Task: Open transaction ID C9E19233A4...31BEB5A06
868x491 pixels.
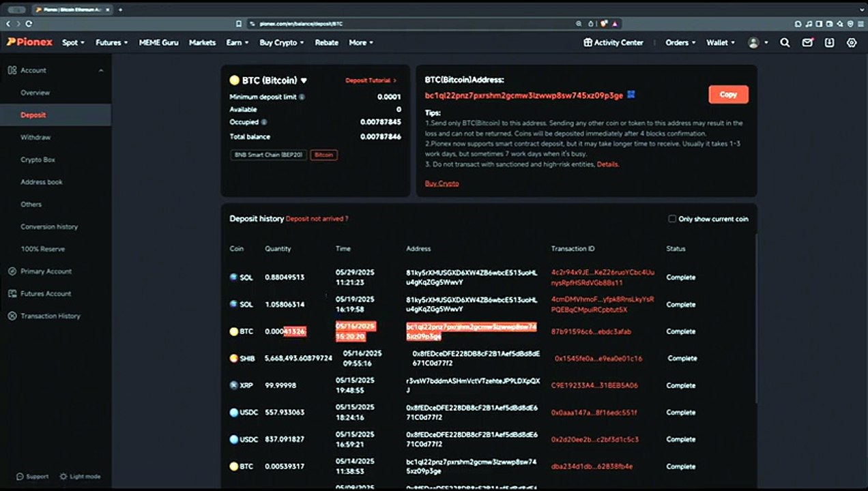Action: pyautogui.click(x=594, y=385)
